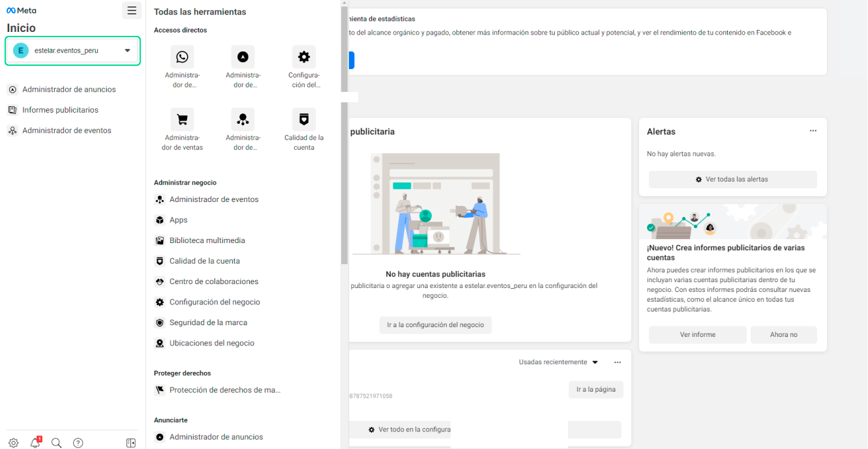868x449 pixels.
Task: Select Biblioteca multimedia from the tools list
Action: coord(207,240)
